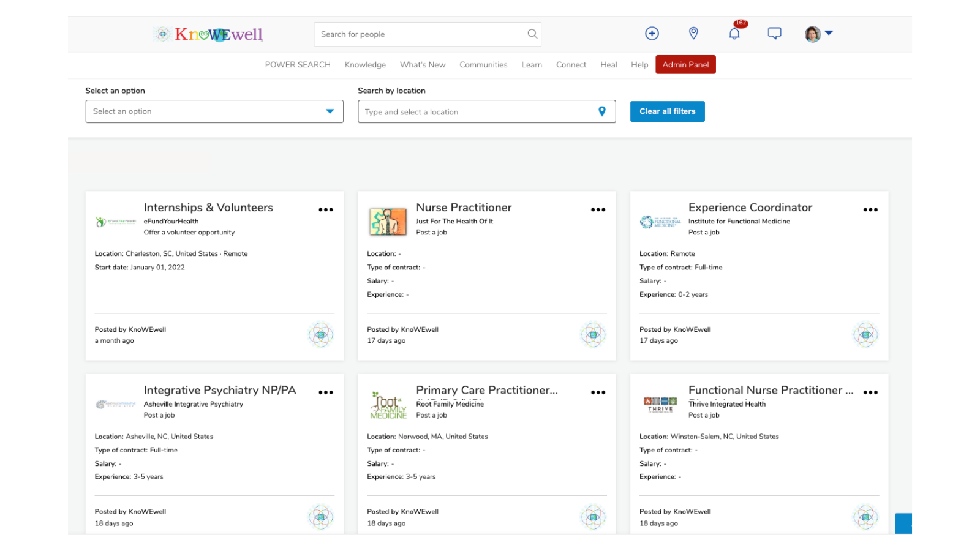This screenshot has height=551, width=980.
Task: Click 'Location: Norwood, MA, United States' text
Action: (428, 437)
